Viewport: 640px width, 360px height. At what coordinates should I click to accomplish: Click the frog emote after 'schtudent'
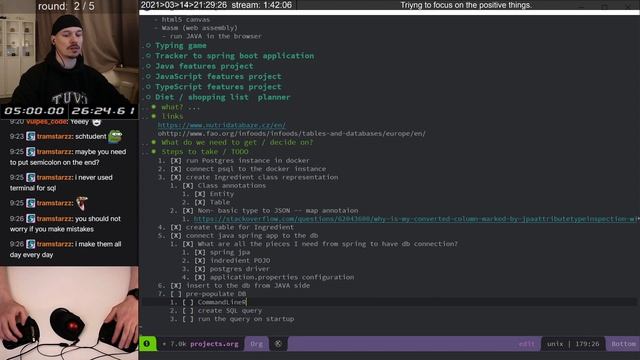[115, 136]
